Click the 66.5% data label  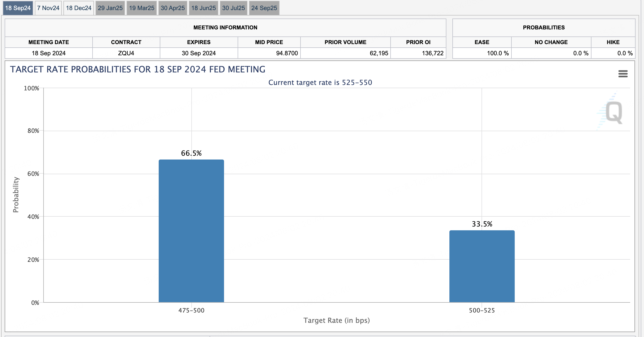191,153
